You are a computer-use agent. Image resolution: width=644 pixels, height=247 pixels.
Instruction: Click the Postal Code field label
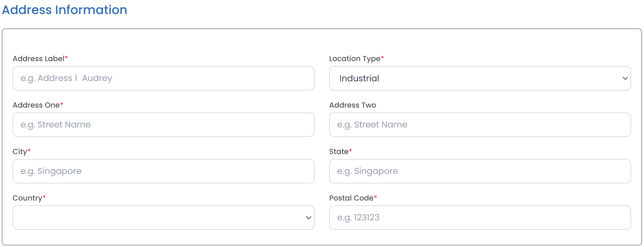pyautogui.click(x=351, y=198)
